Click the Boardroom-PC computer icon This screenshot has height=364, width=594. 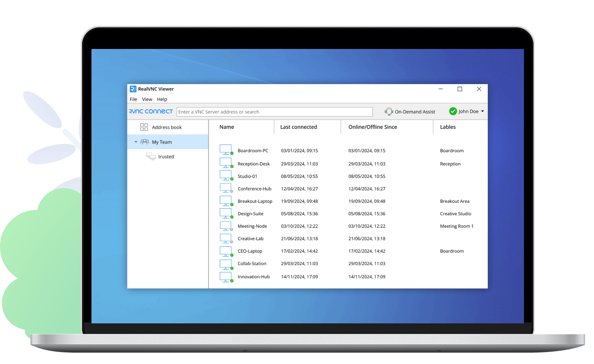(x=226, y=150)
